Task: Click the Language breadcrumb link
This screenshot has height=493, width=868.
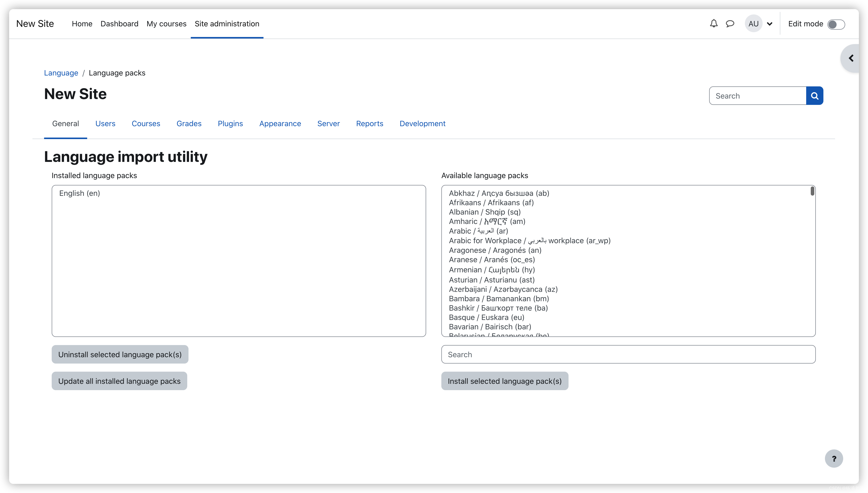Action: [61, 73]
